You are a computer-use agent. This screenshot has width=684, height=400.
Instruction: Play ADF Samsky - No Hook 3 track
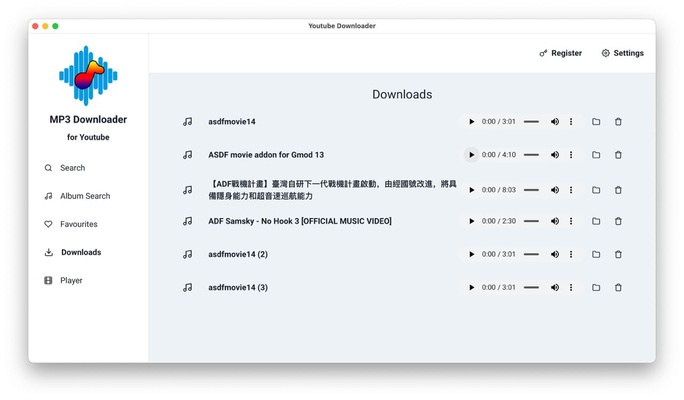[x=471, y=221]
